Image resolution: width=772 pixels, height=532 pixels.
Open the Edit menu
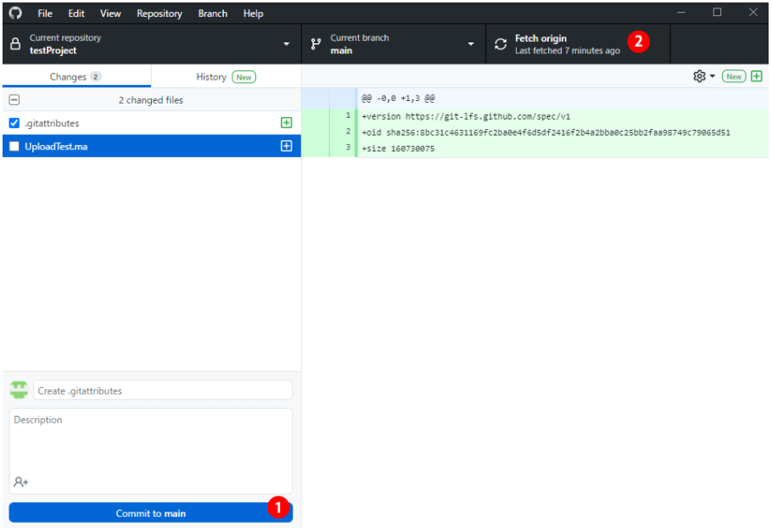tap(76, 14)
